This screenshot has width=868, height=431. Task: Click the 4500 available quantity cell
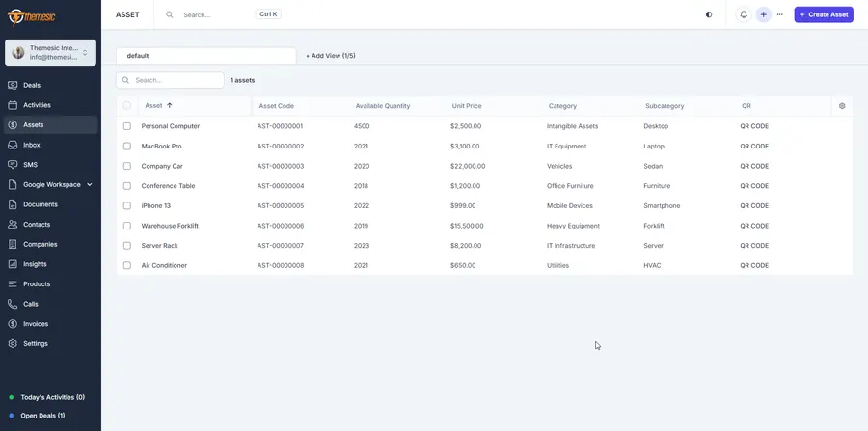coord(362,126)
